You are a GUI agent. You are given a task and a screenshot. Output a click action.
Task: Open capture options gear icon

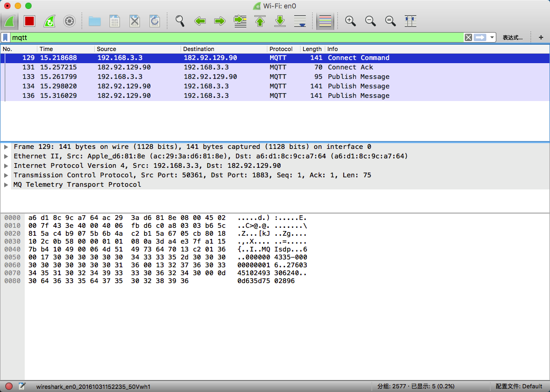tap(69, 21)
